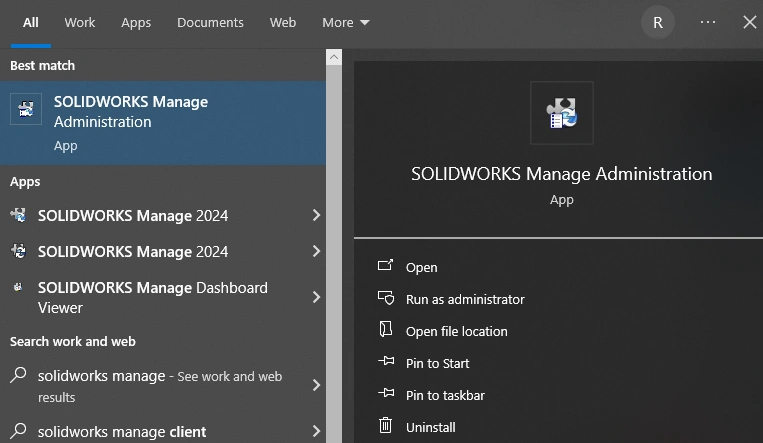Select the second SOLIDWORKS Manage 2024 result
Viewport: 763px width, 443px height.
pos(163,251)
